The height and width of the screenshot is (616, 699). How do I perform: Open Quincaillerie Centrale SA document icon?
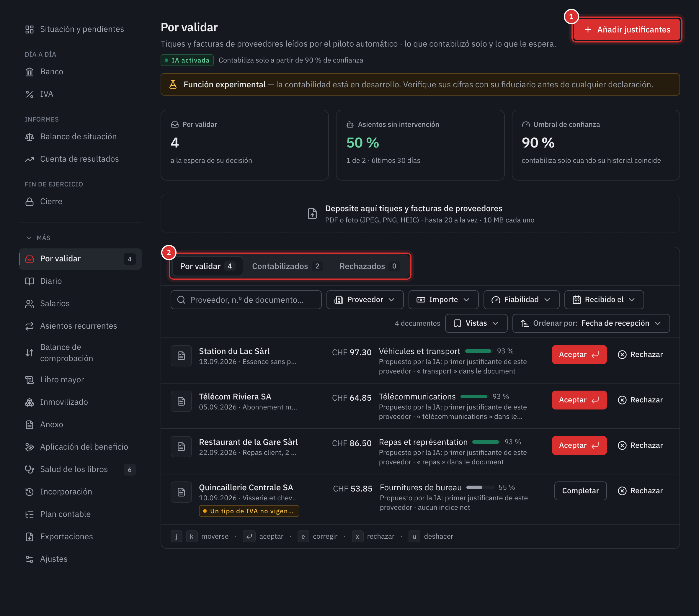click(x=181, y=492)
